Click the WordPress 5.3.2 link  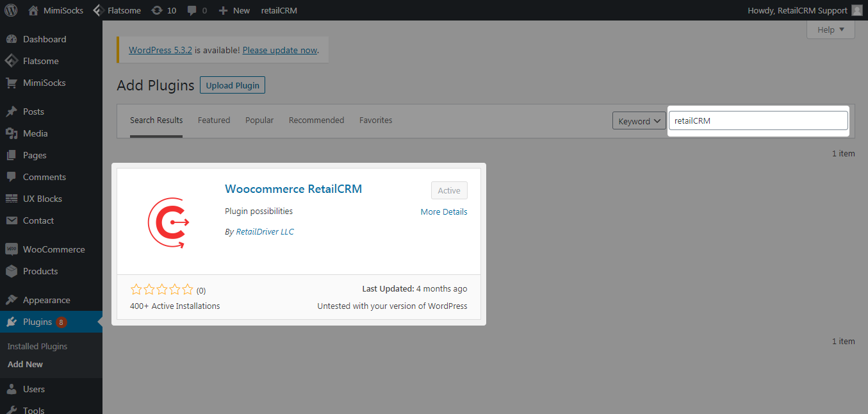[160, 50]
